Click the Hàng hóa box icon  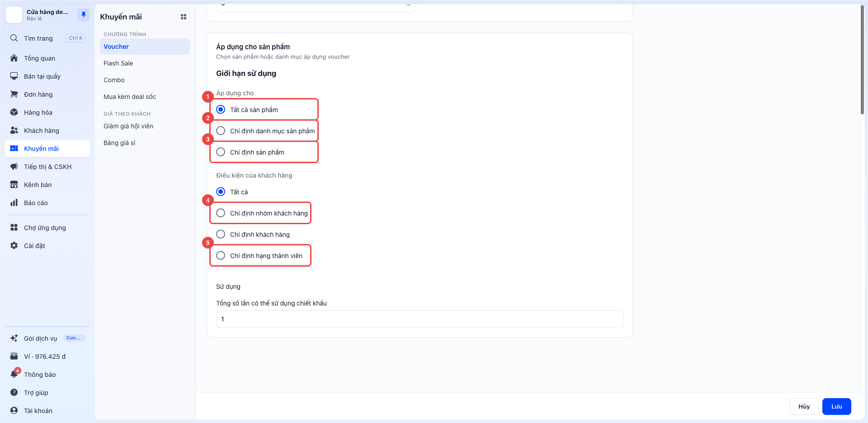[14, 112]
